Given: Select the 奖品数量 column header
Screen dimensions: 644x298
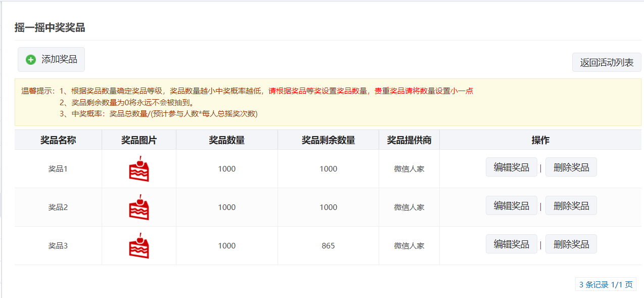Looking at the screenshot, I should click(227, 140).
